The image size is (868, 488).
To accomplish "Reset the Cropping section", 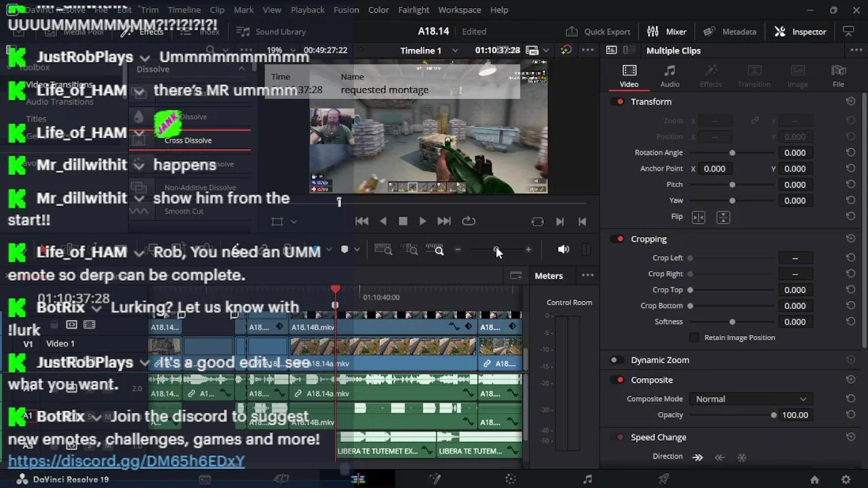I will coord(850,239).
